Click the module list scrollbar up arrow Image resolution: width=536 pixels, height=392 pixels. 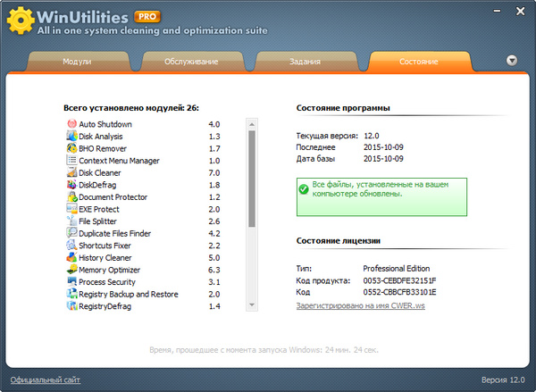pyautogui.click(x=252, y=123)
